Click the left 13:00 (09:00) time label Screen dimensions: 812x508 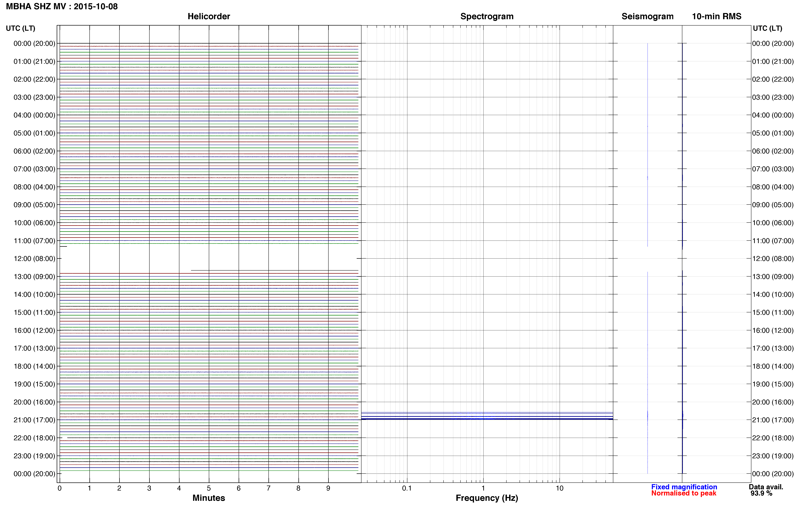[x=34, y=277]
